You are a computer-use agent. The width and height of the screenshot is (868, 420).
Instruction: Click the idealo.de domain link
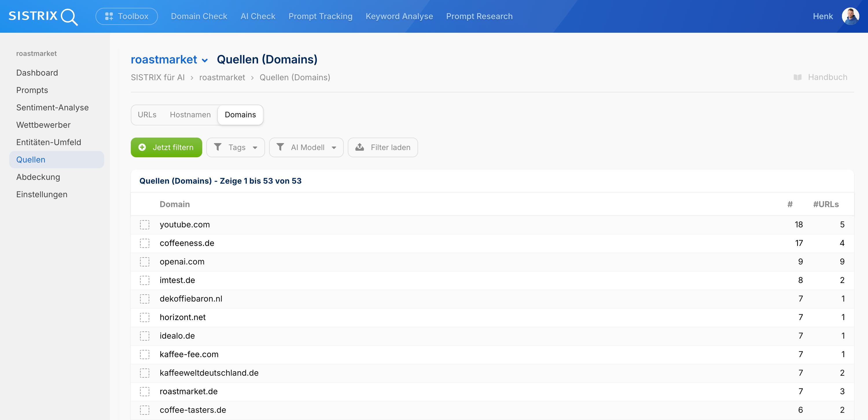177,336
